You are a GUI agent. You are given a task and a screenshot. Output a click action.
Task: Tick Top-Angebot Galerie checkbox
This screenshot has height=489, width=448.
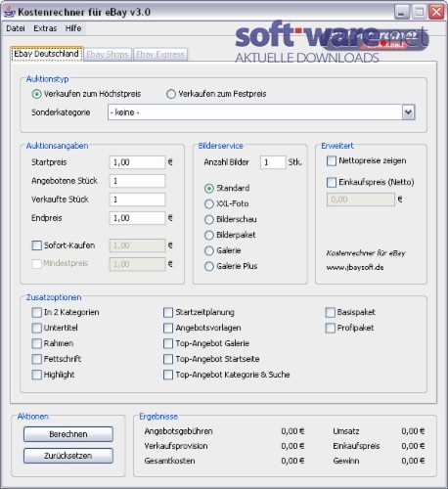click(x=168, y=343)
